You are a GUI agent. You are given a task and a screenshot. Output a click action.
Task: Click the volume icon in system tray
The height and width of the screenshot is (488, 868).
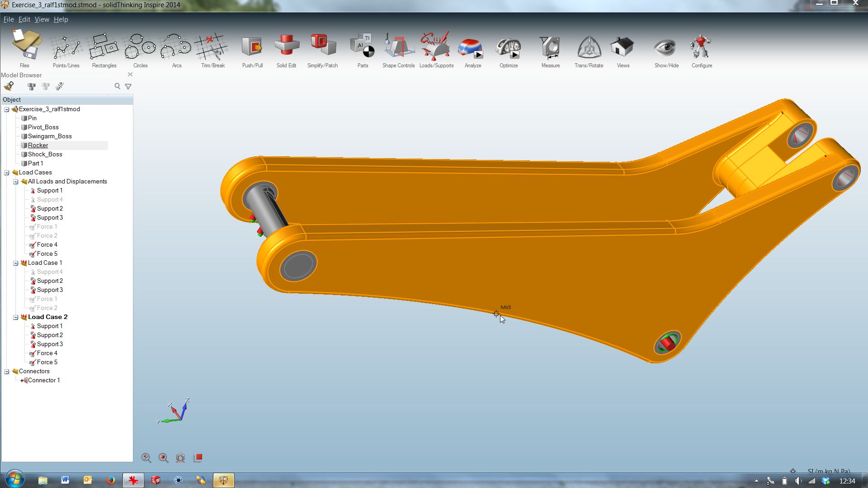point(798,481)
